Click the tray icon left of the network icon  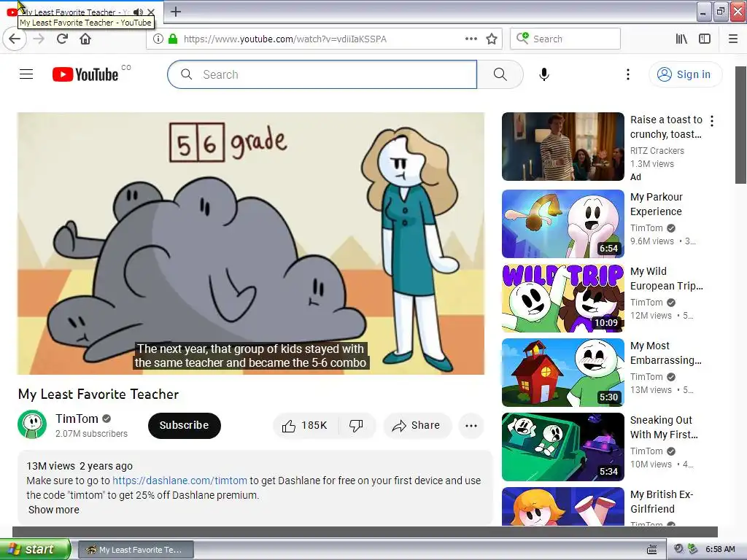679,549
